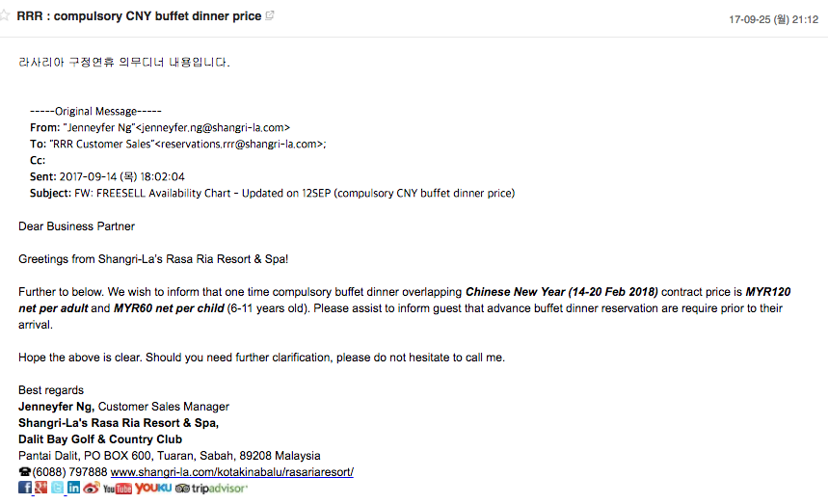Click recipient reservations.rrr@shangri-la.com address
The width and height of the screenshot is (828, 504).
pos(239,145)
